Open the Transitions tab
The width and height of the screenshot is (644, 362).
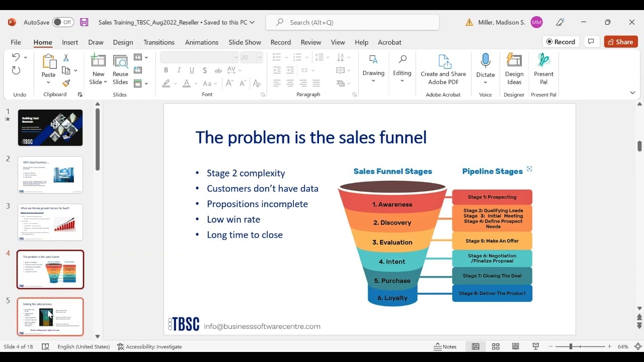[158, 42]
